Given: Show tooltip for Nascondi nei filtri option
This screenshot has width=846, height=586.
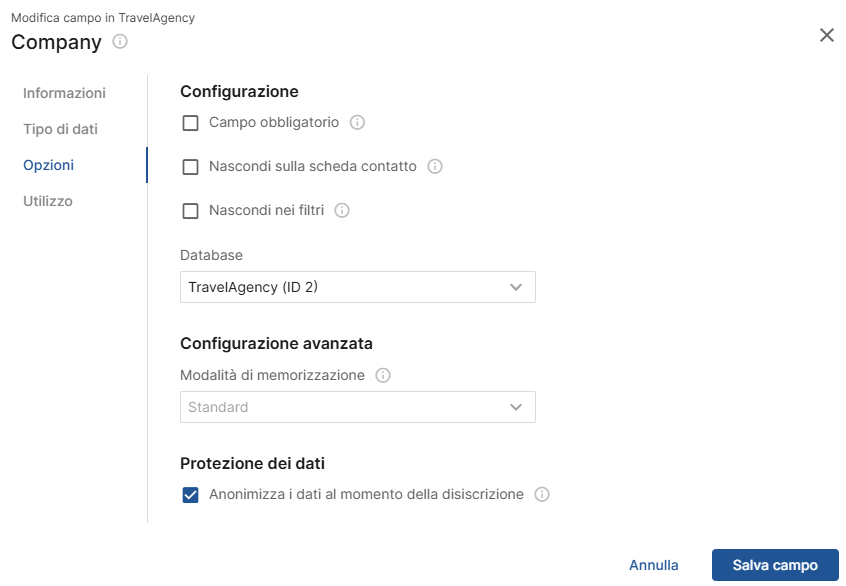Looking at the screenshot, I should (x=341, y=210).
